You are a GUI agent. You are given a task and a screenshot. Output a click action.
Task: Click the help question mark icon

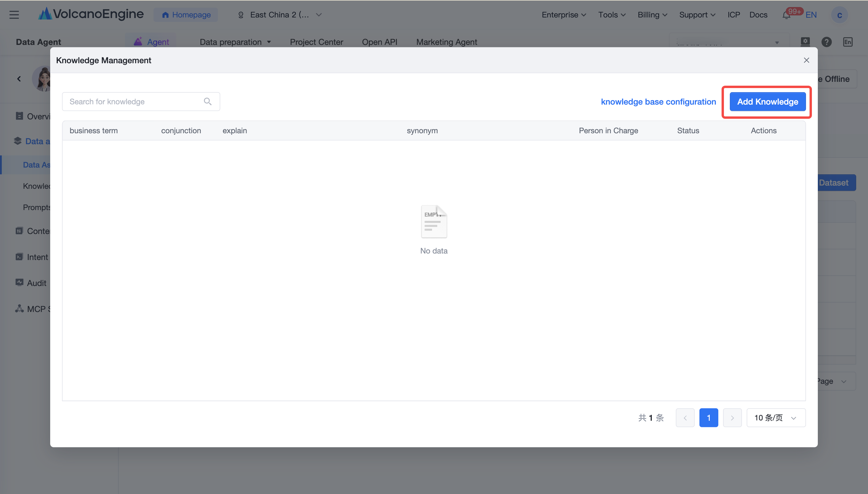(826, 42)
